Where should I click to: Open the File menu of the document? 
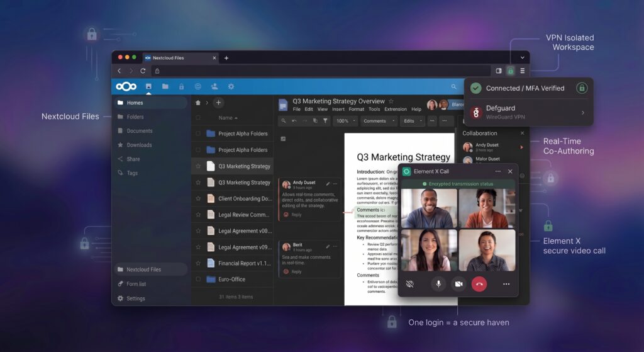[x=297, y=110]
